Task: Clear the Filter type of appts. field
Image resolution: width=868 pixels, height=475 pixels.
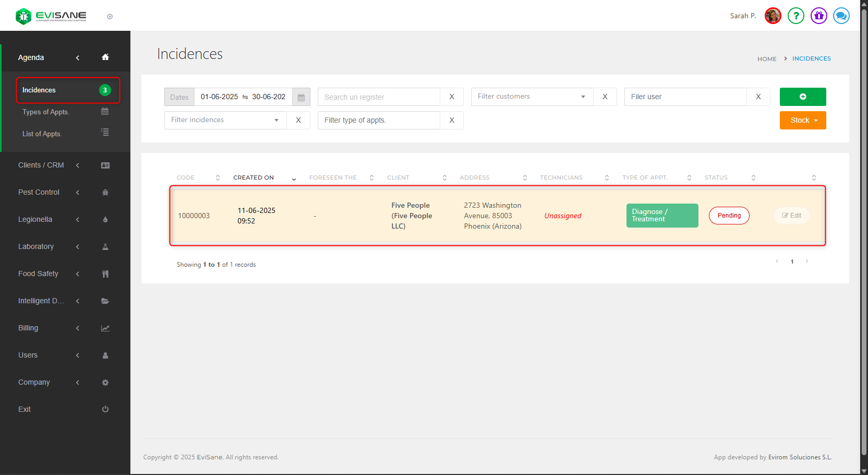Action: click(452, 120)
